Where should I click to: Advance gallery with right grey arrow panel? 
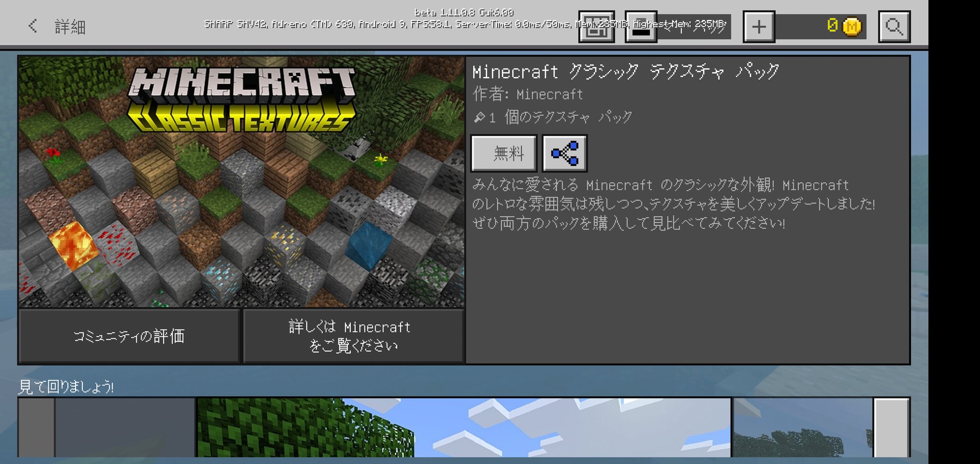(x=891, y=427)
